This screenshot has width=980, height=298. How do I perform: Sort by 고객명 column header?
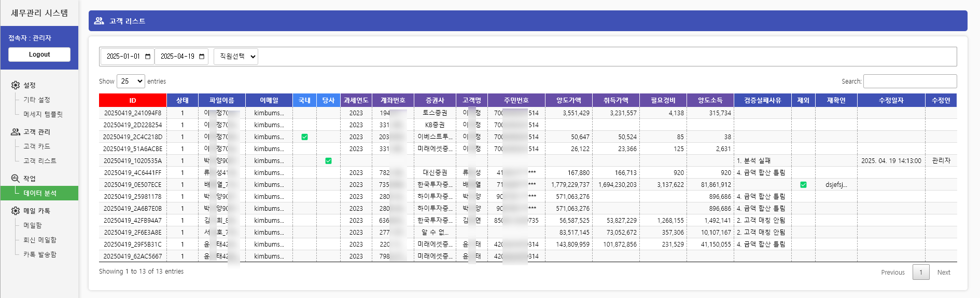pyautogui.click(x=472, y=100)
